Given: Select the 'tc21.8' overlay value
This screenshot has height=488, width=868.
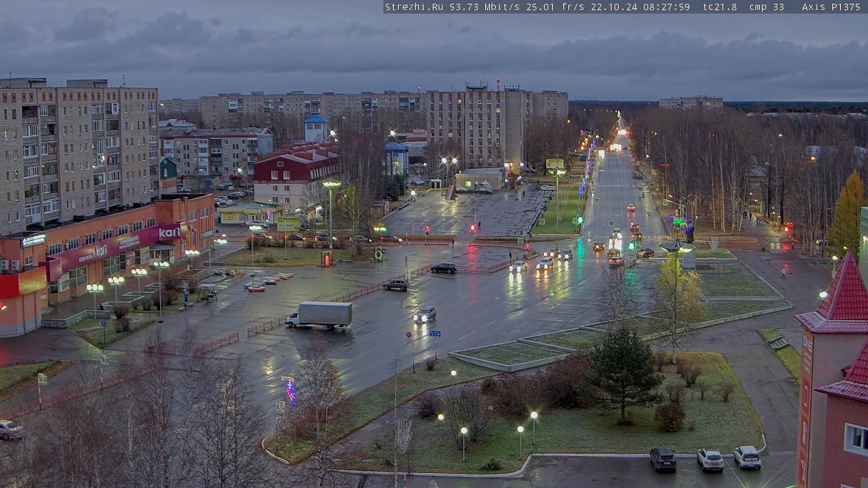Looking at the screenshot, I should pyautogui.click(x=720, y=7).
